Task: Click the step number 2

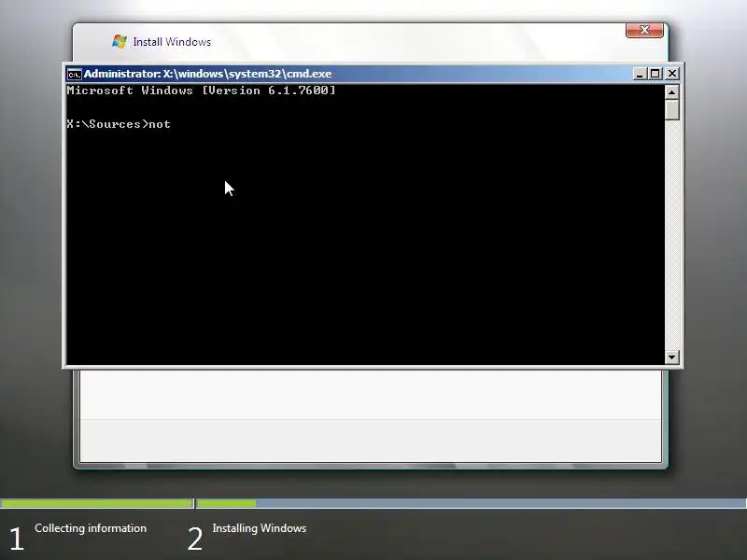Action: click(195, 539)
